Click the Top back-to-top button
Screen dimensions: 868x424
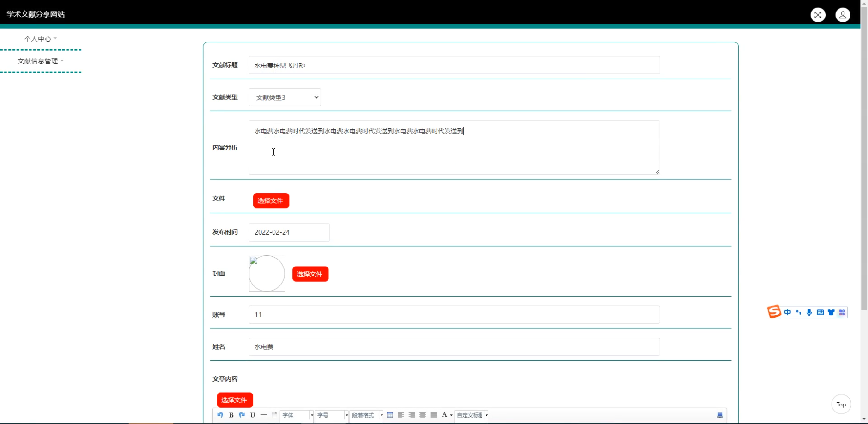[841, 404]
